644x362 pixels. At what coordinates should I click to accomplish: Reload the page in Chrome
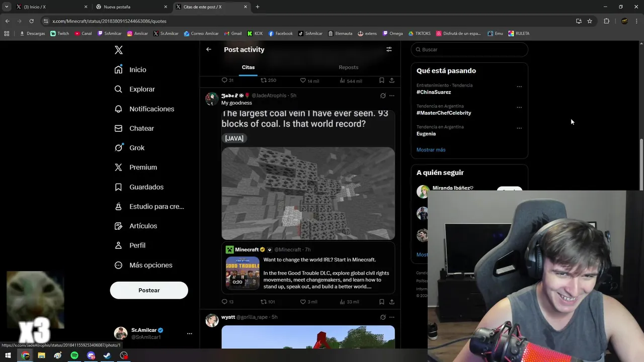pos(31,21)
